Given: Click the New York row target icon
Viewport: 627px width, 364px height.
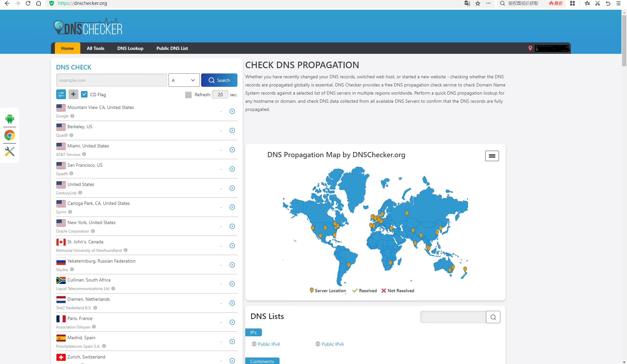Looking at the screenshot, I should click(x=232, y=226).
